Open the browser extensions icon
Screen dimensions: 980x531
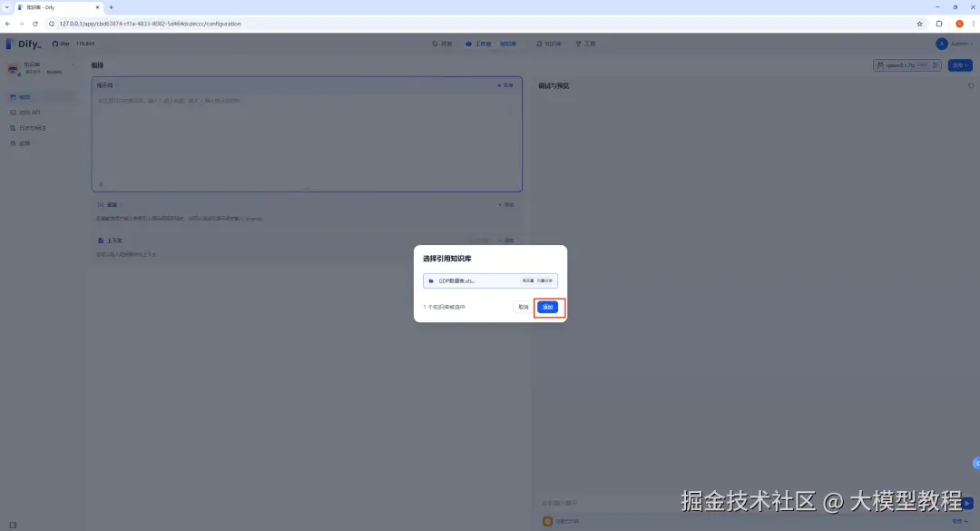pos(939,24)
